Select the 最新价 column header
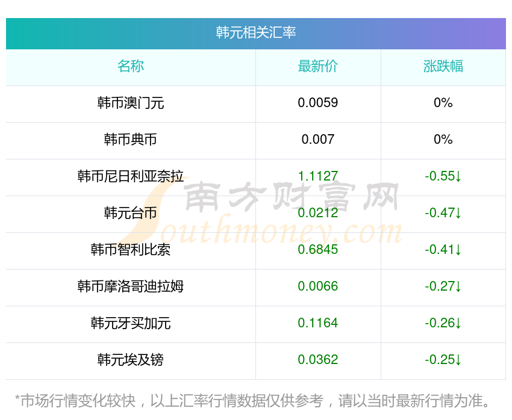The width and height of the screenshot is (512, 420). click(317, 66)
